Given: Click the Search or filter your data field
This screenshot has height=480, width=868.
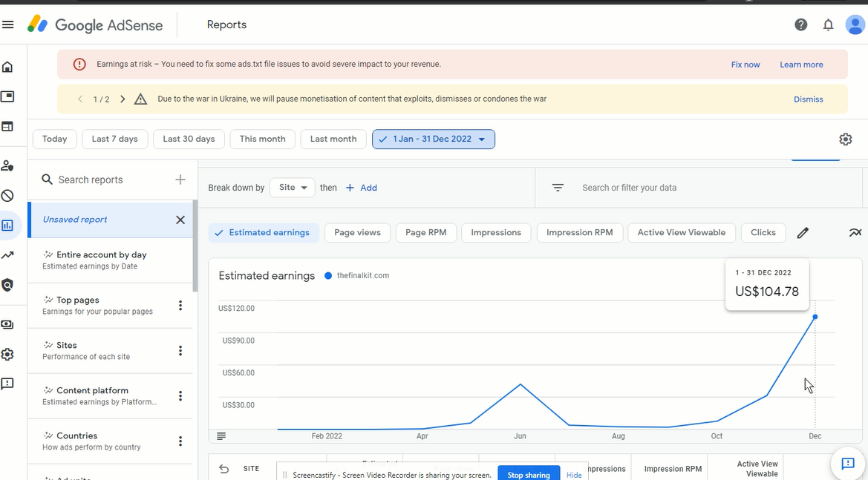Looking at the screenshot, I should coord(630,188).
